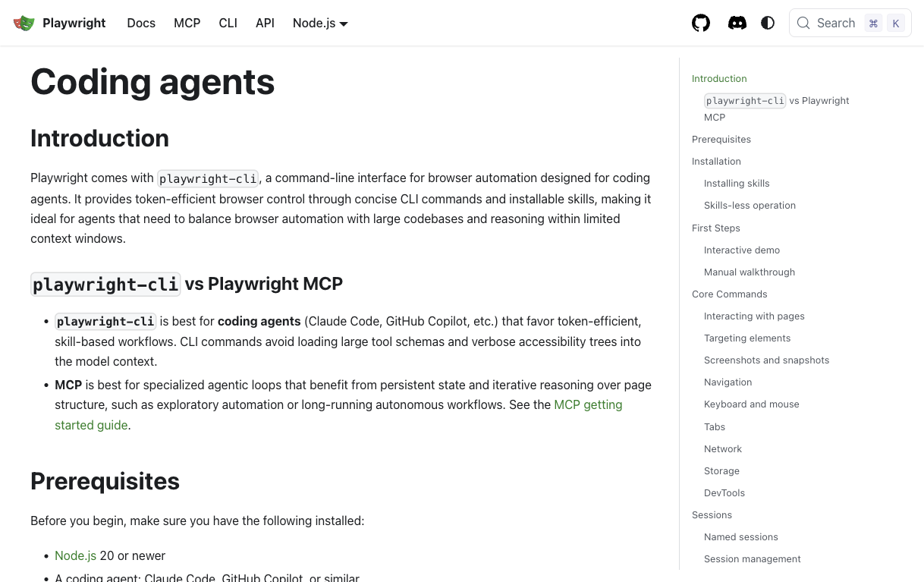Click Playwright brand name in navbar

74,23
